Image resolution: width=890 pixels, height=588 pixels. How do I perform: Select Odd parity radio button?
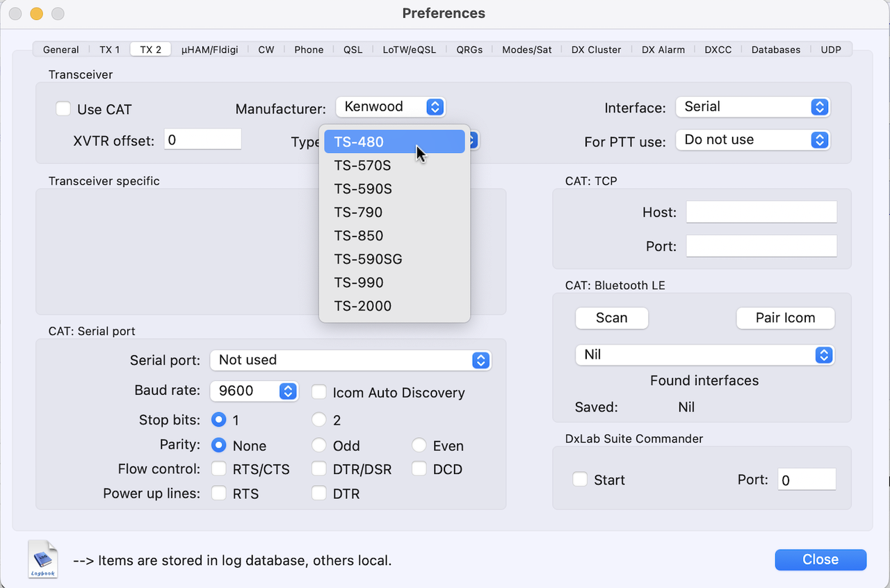(319, 445)
